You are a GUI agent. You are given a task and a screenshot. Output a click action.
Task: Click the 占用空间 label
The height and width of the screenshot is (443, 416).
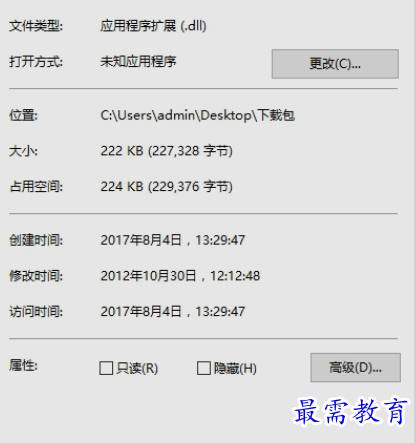click(36, 187)
